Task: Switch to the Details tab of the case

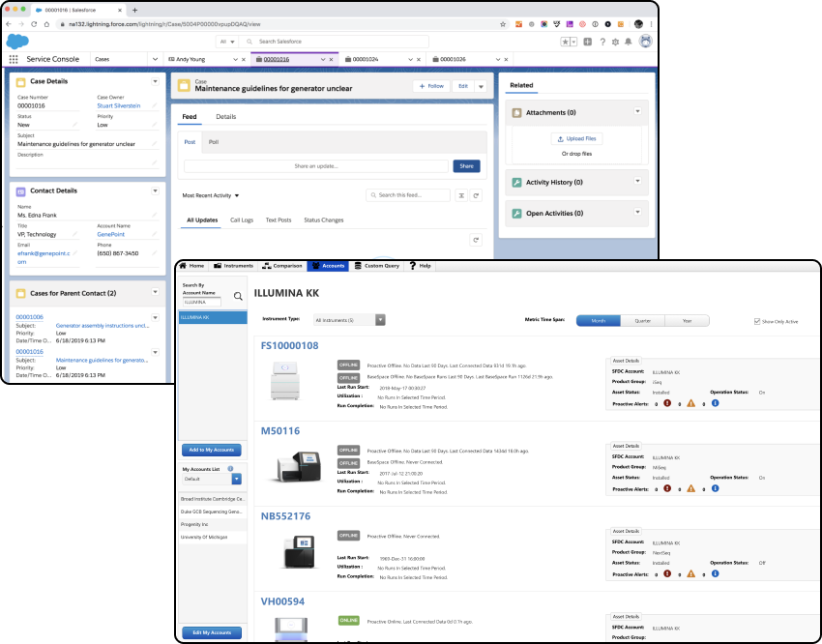Action: [226, 117]
